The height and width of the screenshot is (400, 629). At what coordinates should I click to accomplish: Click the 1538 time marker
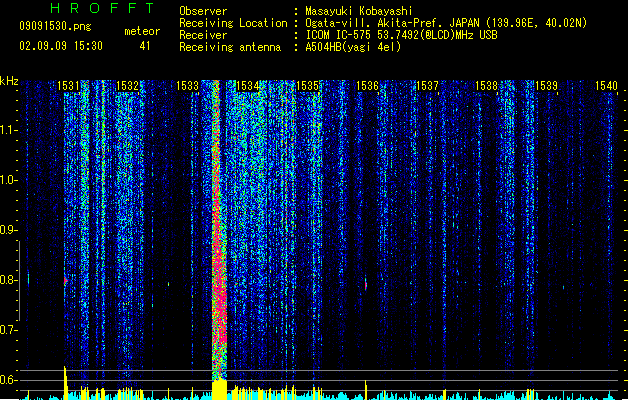tap(486, 86)
